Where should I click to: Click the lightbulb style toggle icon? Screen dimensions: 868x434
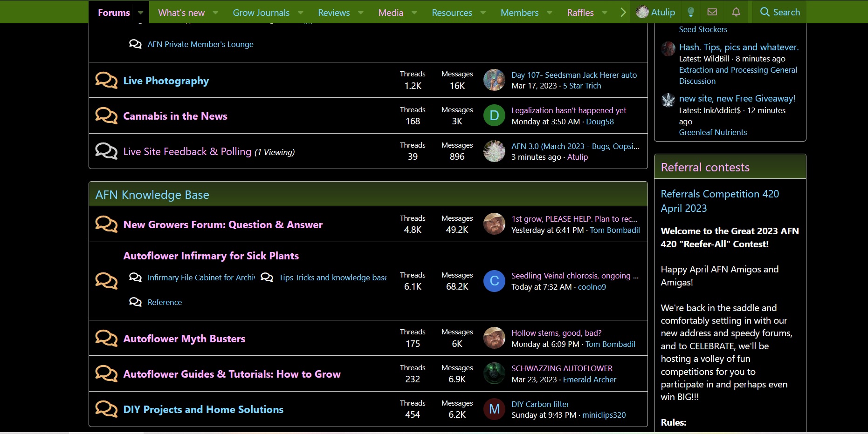[x=691, y=12]
